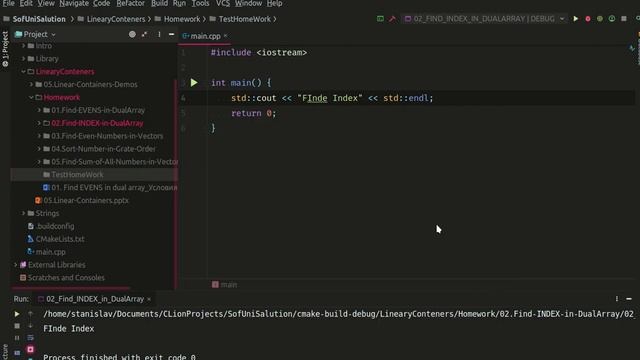Open the File menu

tap(8, 3)
